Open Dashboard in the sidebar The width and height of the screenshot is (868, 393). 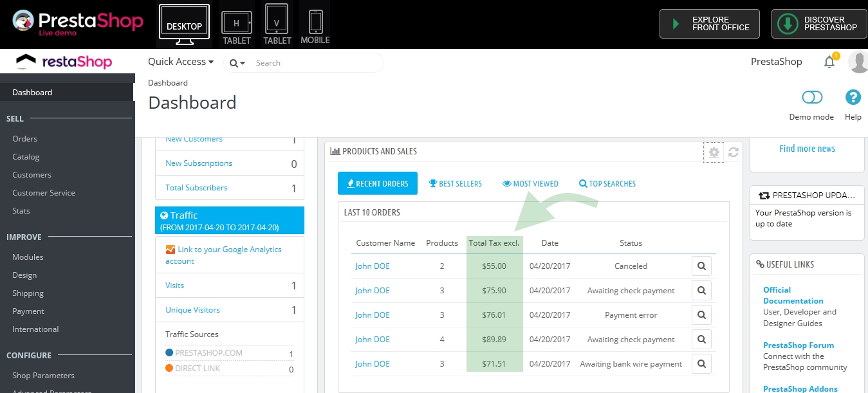67,92
